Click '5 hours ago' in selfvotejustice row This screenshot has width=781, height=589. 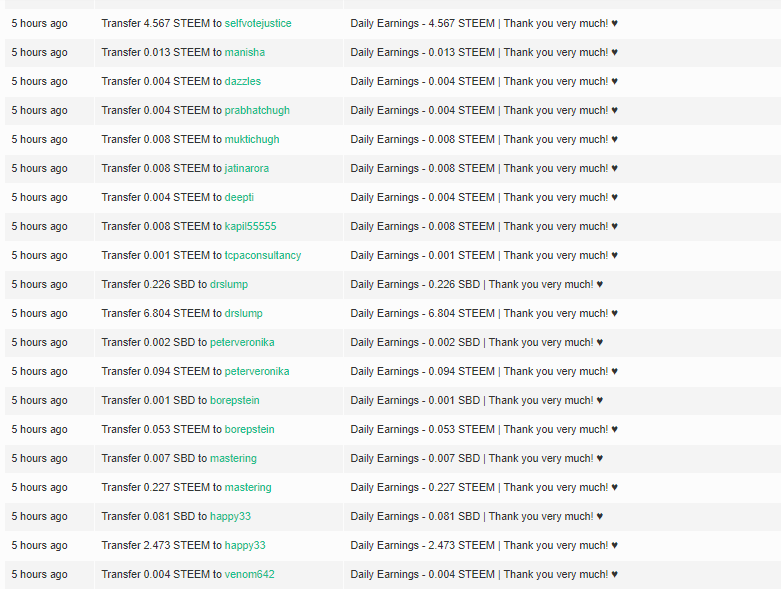[x=39, y=23]
